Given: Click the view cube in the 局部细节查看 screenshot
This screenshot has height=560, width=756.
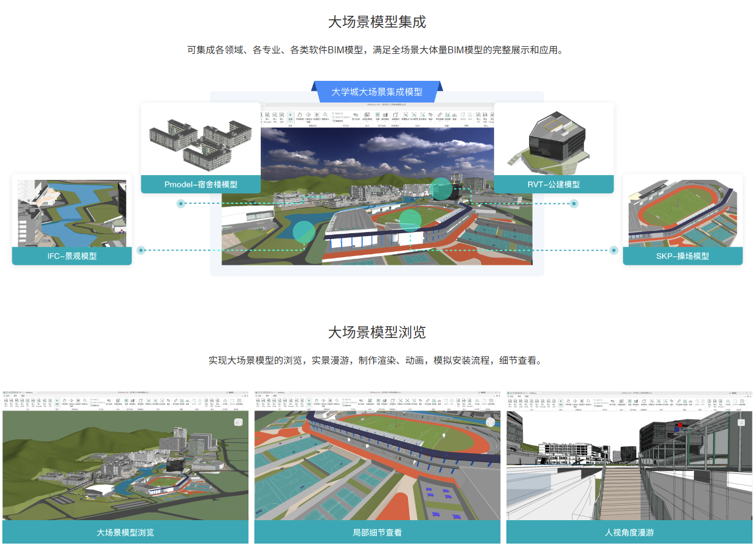Looking at the screenshot, I should point(491,422).
